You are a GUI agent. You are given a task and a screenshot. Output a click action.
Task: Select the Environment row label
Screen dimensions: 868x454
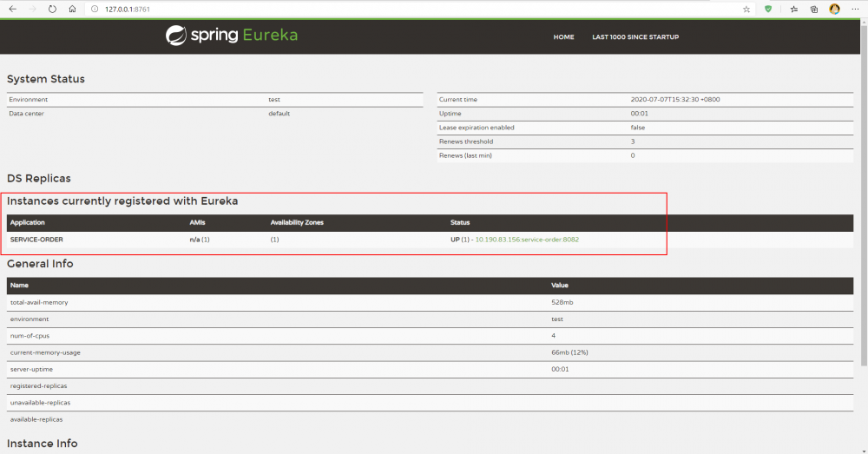29,100
